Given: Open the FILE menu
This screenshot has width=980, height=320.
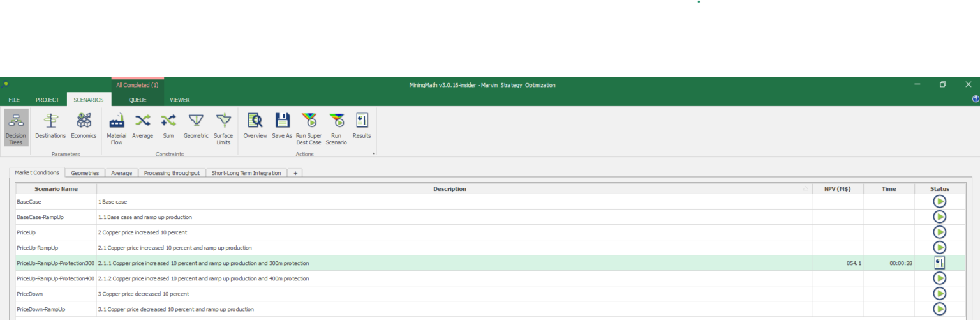Looking at the screenshot, I should (14, 100).
